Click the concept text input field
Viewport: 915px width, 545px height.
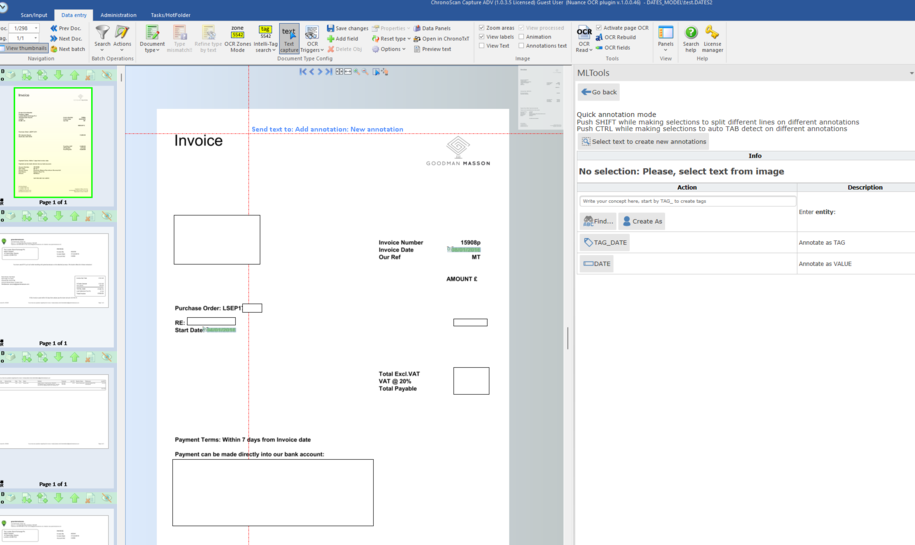tap(688, 201)
